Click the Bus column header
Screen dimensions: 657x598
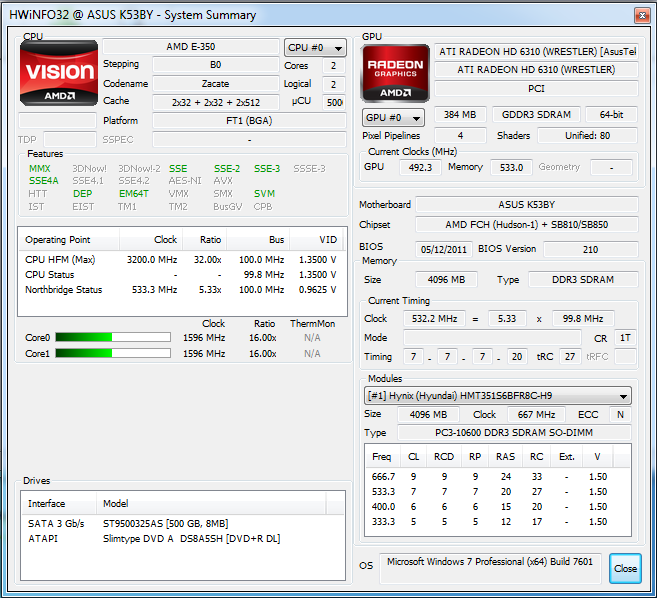pyautogui.click(x=258, y=240)
